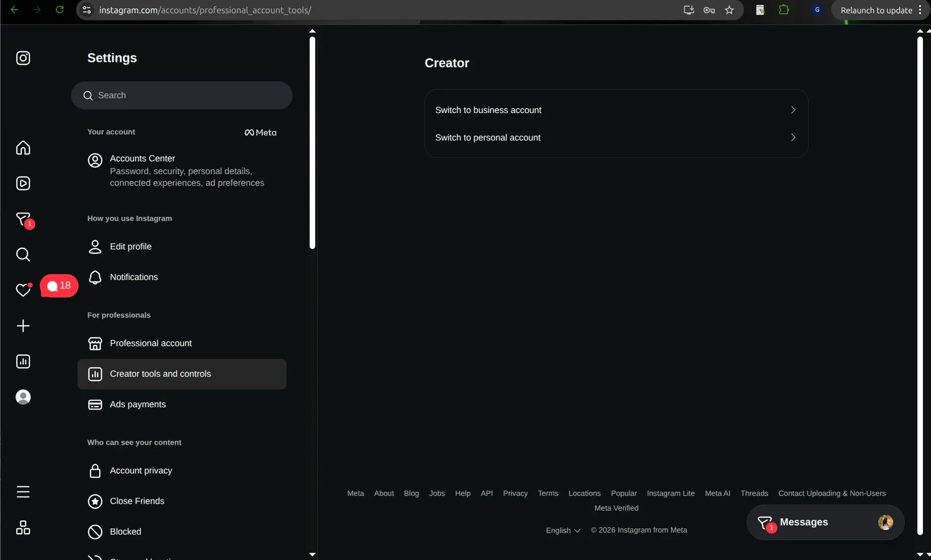Open Close Friends settings
The width and height of the screenshot is (931, 560).
[x=182, y=501]
